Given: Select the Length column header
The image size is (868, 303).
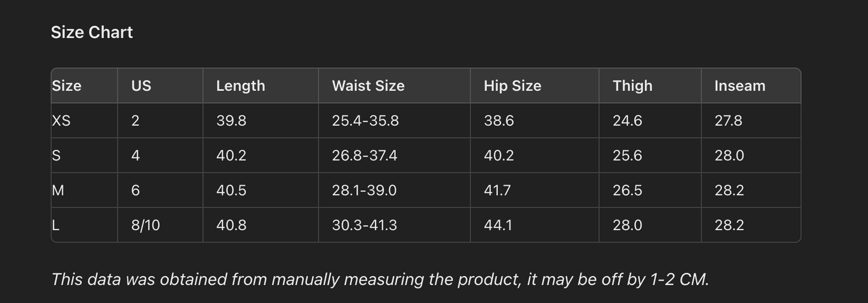Looking at the screenshot, I should click(240, 86).
